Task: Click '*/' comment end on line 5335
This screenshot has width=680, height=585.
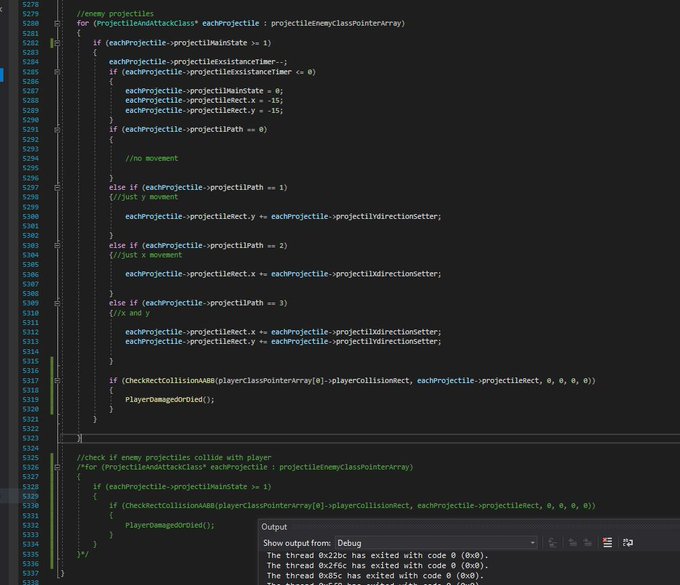Action: 85,554
